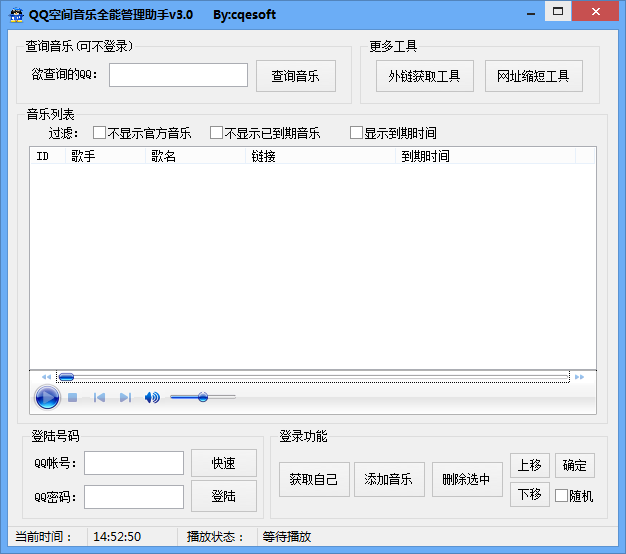This screenshot has height=554, width=626.
Task: Minimize the window
Action: [x=531, y=14]
